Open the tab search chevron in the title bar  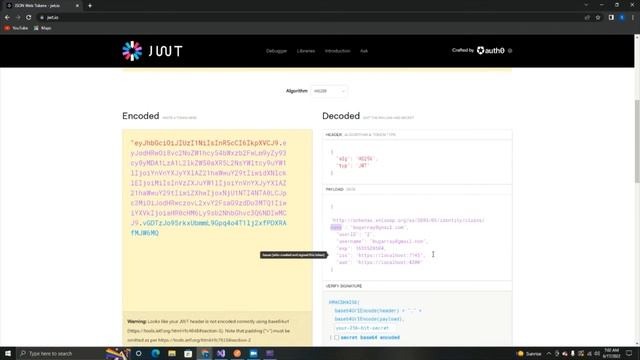(586, 5)
